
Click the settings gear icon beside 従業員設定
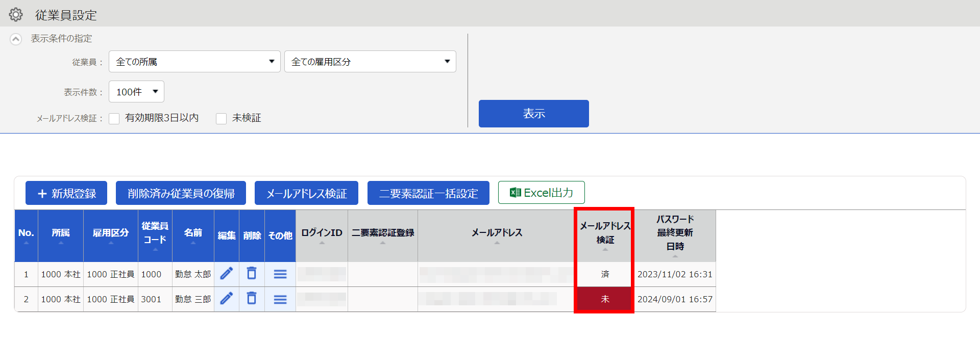click(16, 15)
